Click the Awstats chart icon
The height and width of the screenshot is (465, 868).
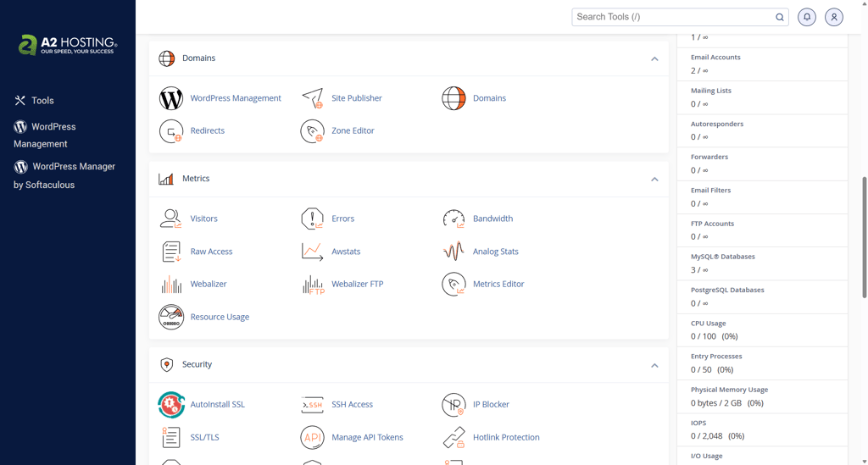click(312, 252)
